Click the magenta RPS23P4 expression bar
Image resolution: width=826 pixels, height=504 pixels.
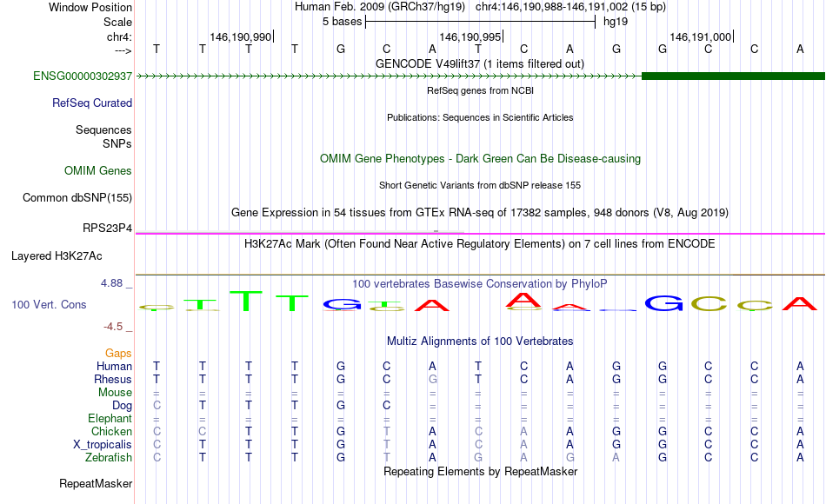coord(480,233)
